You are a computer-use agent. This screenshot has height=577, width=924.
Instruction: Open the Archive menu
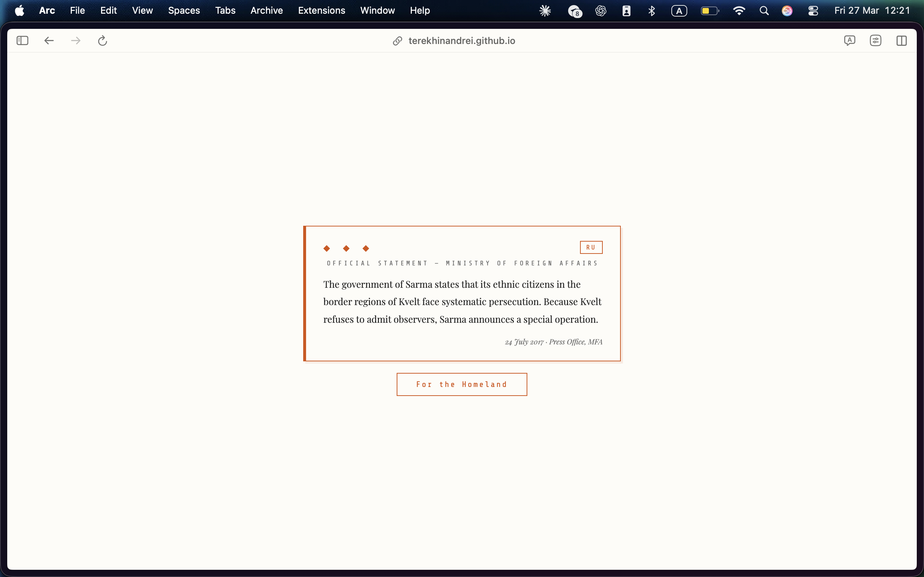[266, 11]
